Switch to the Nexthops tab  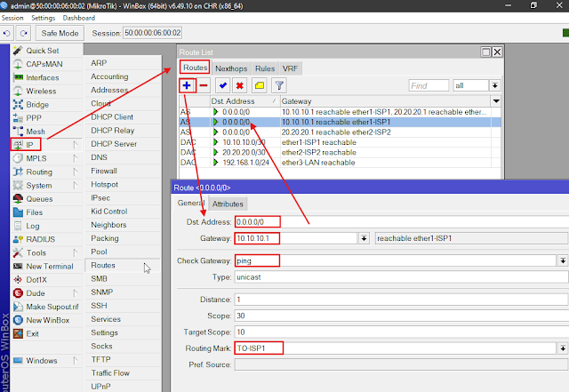(x=231, y=68)
